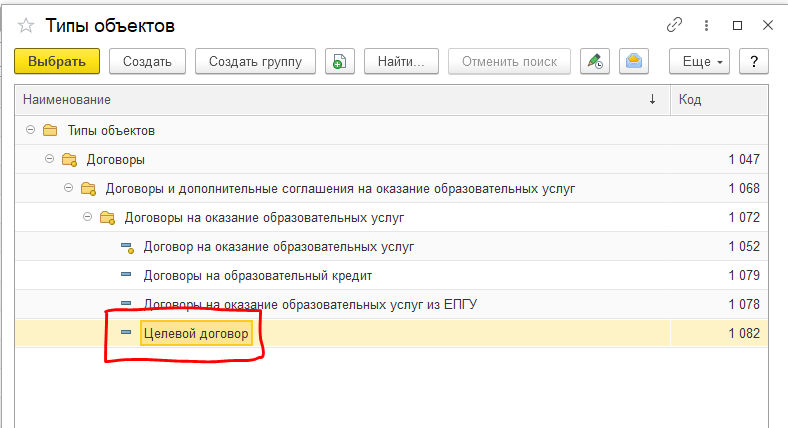
Task: Click the copy-link chain icon
Action: (675, 25)
